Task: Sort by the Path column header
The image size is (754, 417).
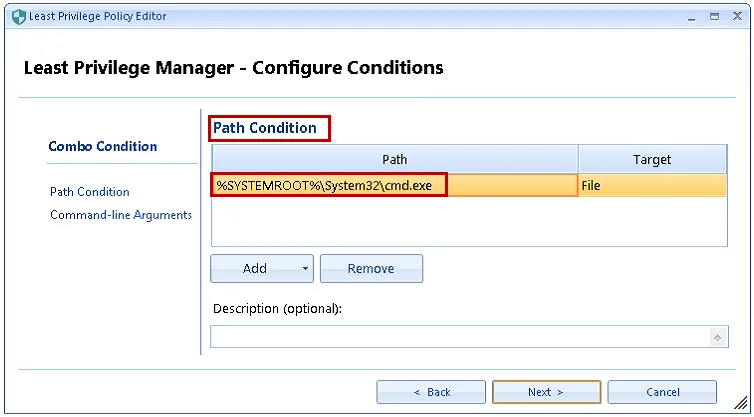Action: point(394,159)
